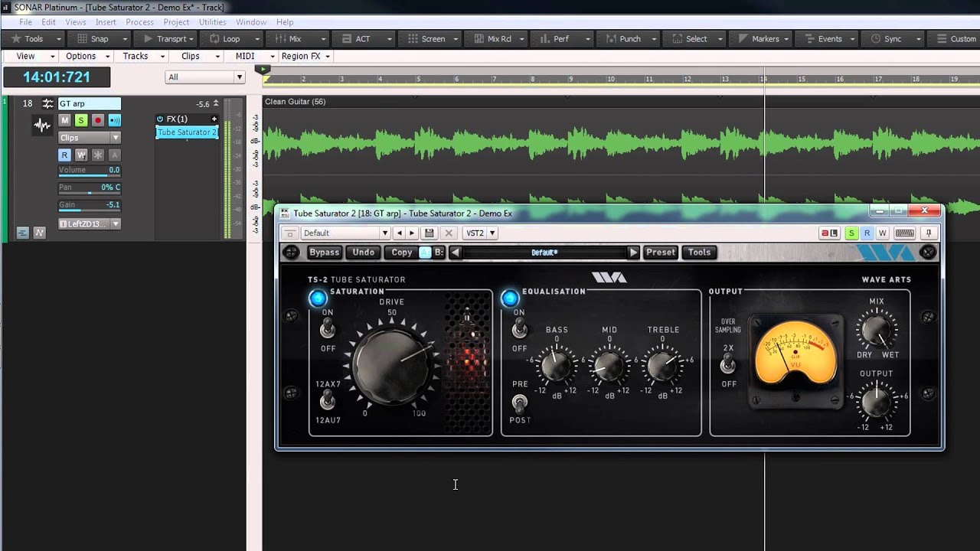Toggle the FX bin power button
This screenshot has width=980, height=551.
point(160,119)
